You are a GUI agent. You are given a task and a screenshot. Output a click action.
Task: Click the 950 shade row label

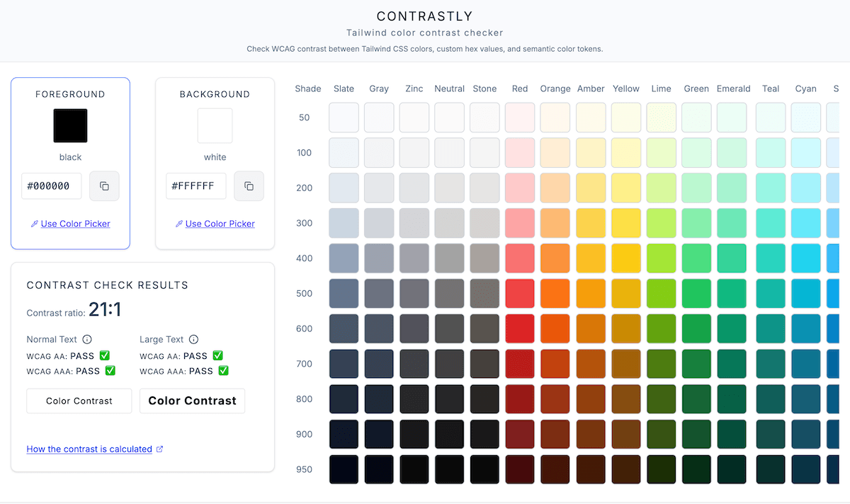(x=305, y=469)
